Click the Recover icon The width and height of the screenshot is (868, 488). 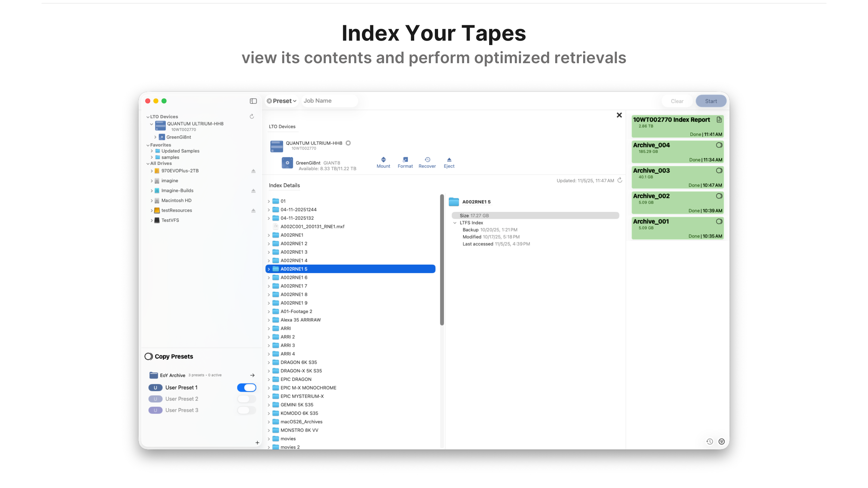(427, 160)
